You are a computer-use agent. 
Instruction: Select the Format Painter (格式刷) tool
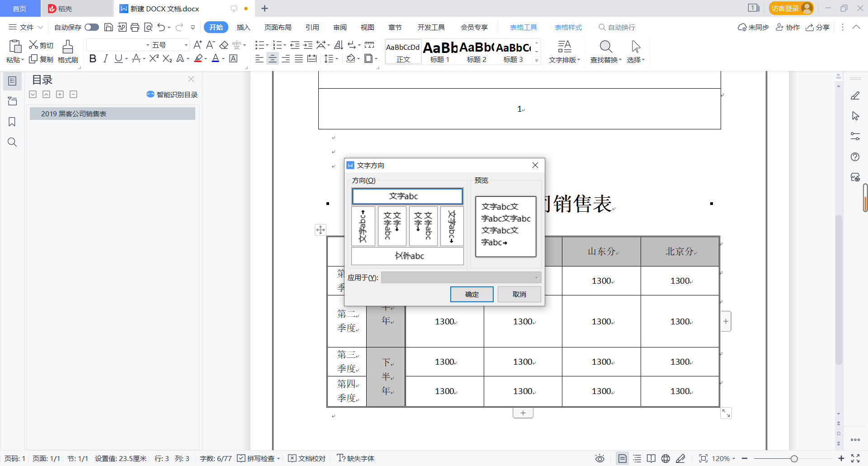67,51
